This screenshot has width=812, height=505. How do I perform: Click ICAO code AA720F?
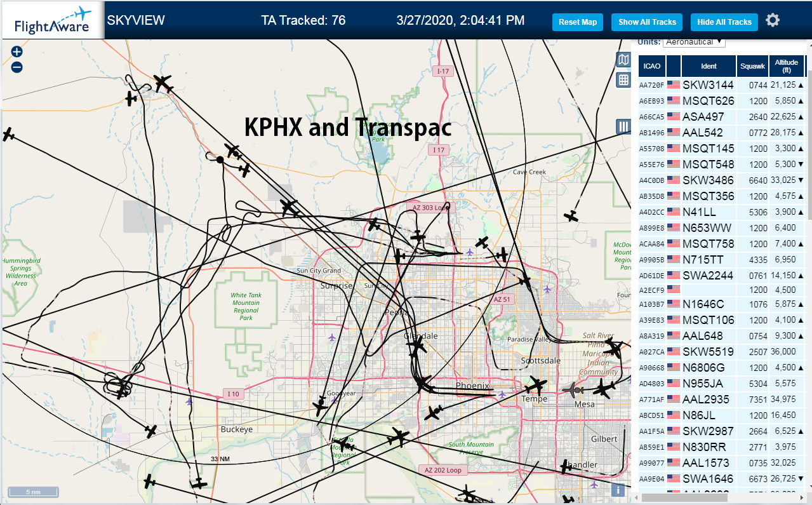[x=651, y=85]
